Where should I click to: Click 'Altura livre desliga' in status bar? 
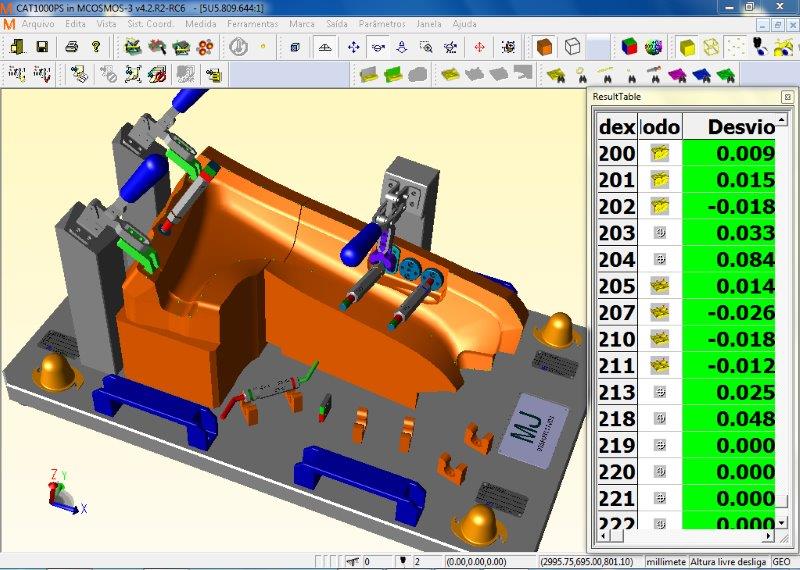728,561
